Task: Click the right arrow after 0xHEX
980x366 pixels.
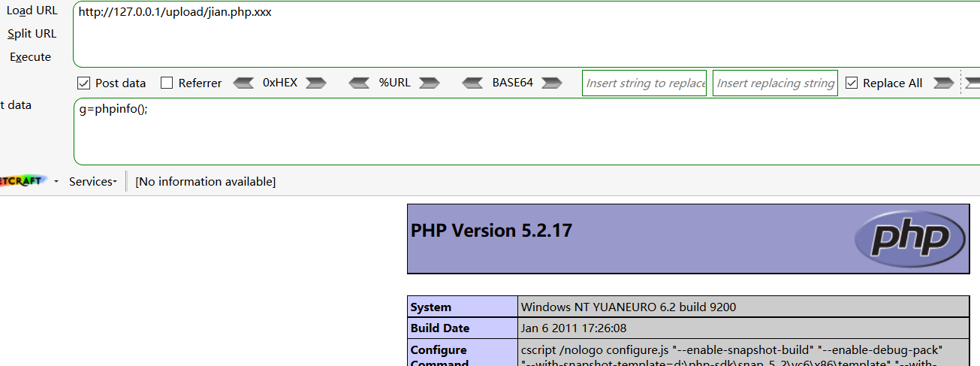Action: (316, 83)
